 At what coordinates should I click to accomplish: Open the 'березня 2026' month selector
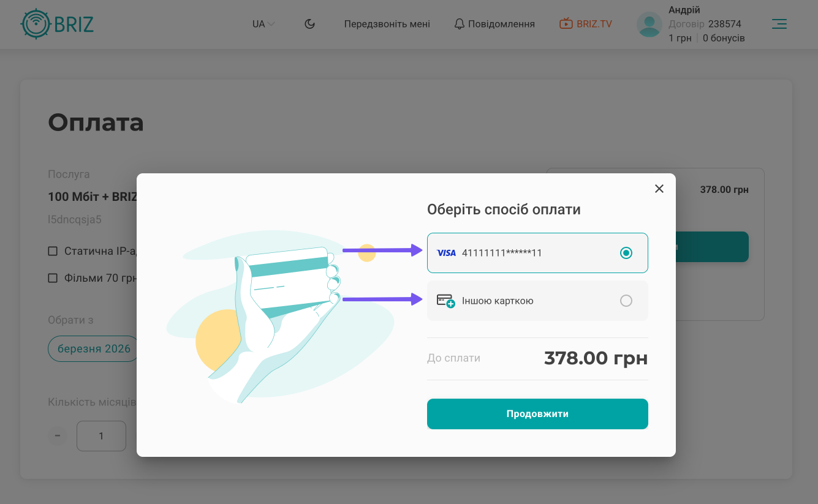pos(94,348)
